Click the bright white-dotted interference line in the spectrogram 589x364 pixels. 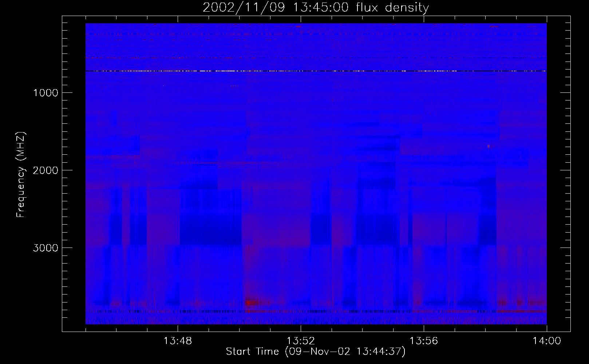(x=316, y=71)
